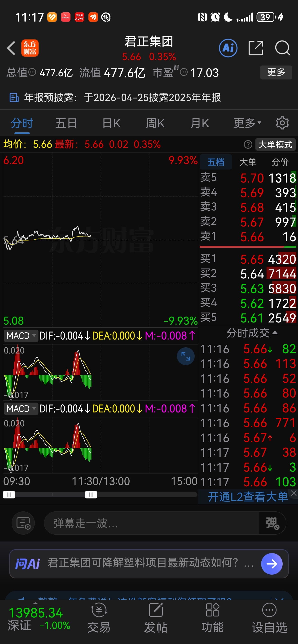The image size is (298, 644).
Task: Tap the Huawei notification icon in status bar
Action: pyautogui.click(x=66, y=17)
